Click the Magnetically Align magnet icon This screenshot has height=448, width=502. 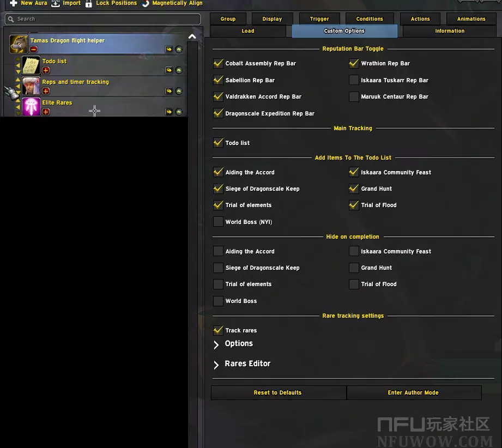(146, 3)
